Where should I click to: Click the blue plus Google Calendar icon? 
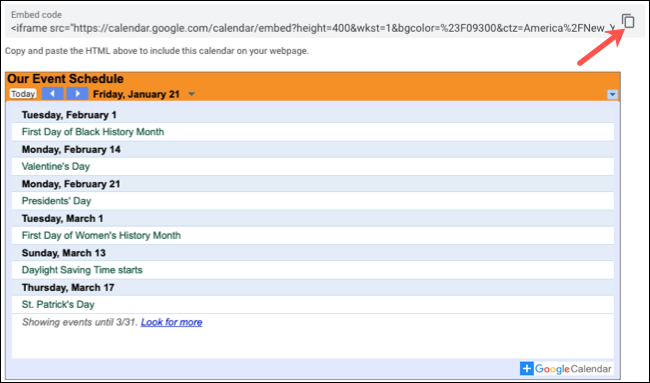click(526, 368)
